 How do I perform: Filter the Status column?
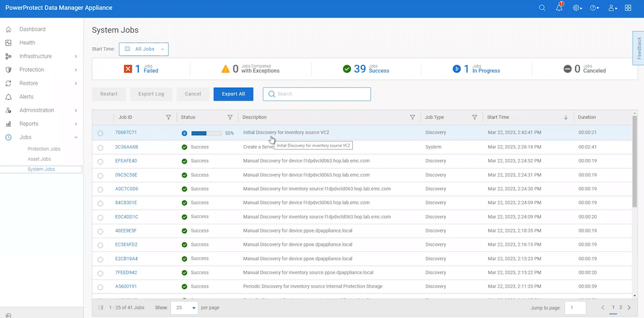click(x=230, y=118)
